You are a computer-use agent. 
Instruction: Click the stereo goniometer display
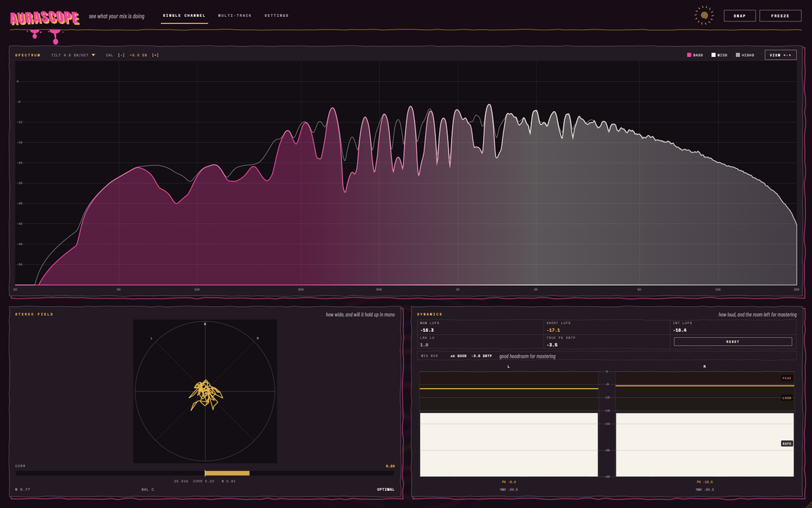(x=205, y=391)
